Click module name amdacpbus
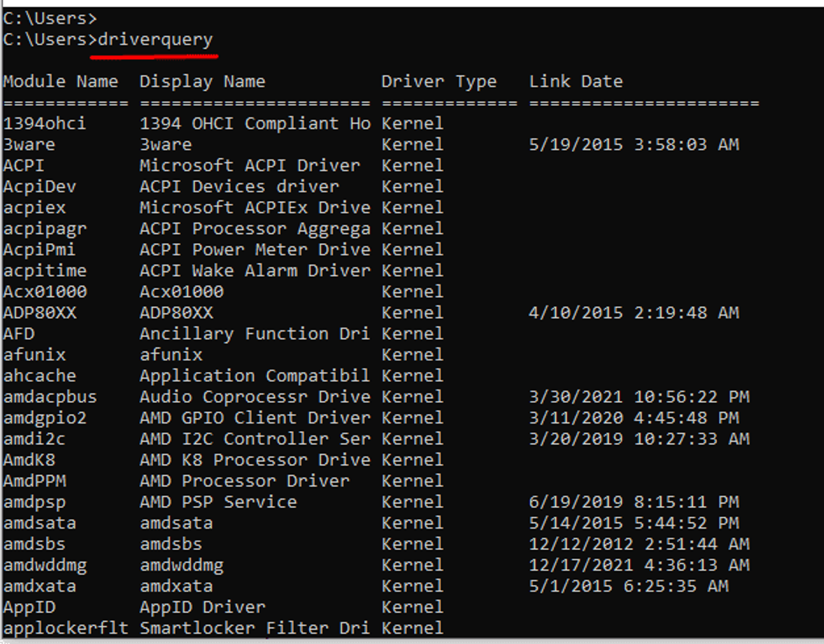 tap(50, 397)
